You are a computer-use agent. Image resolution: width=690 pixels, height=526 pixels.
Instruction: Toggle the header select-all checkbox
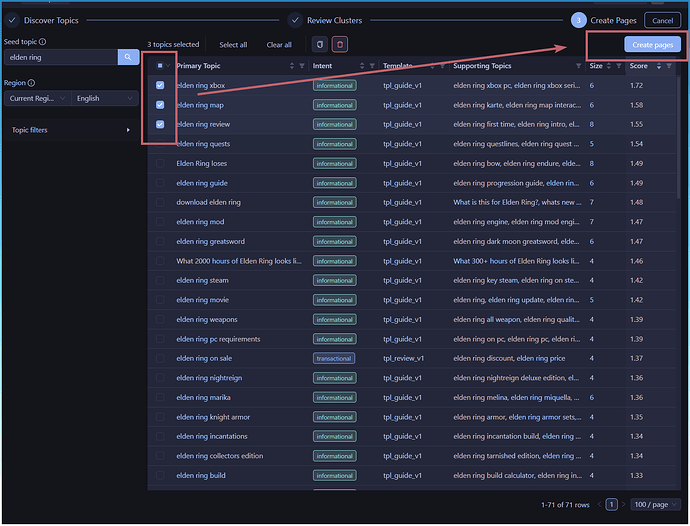point(160,66)
